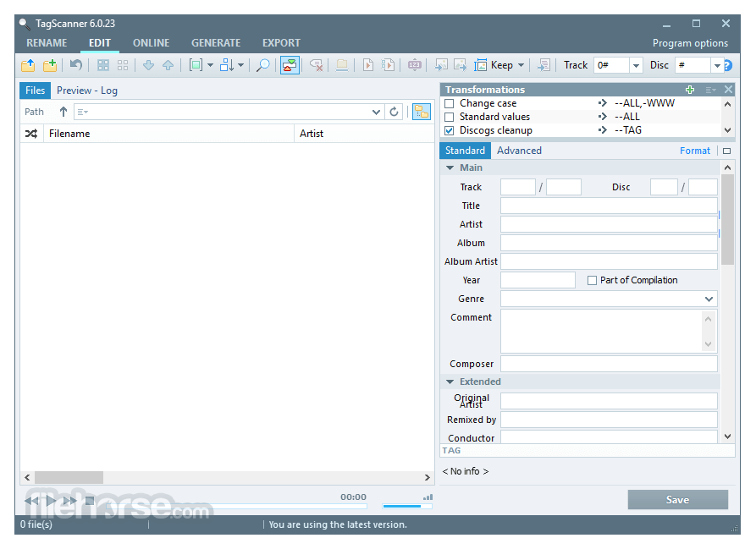Switch to the Advanced tag tab
This screenshot has height=549, width=756.
tap(519, 151)
